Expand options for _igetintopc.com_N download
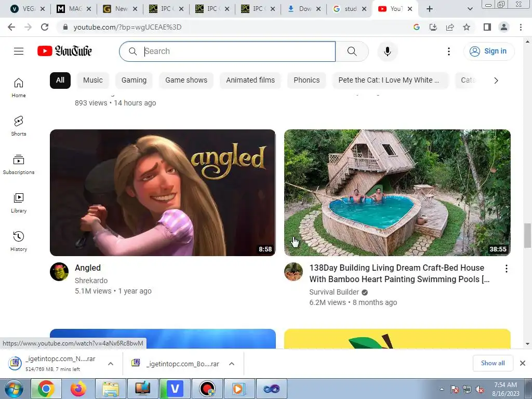532x399 pixels. (111, 364)
